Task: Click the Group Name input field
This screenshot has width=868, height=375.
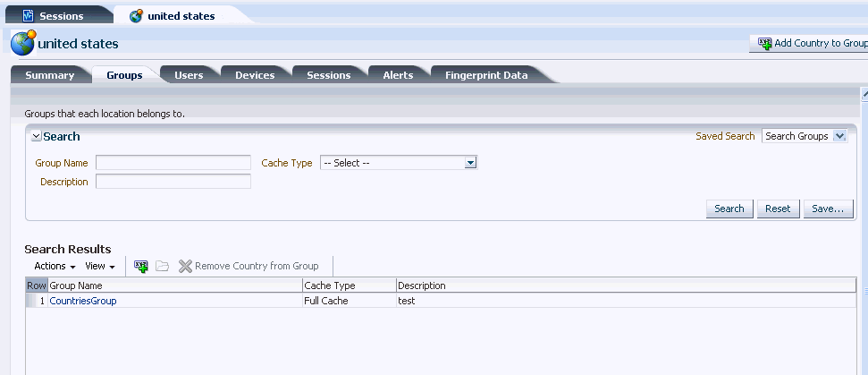Action: pyautogui.click(x=173, y=163)
